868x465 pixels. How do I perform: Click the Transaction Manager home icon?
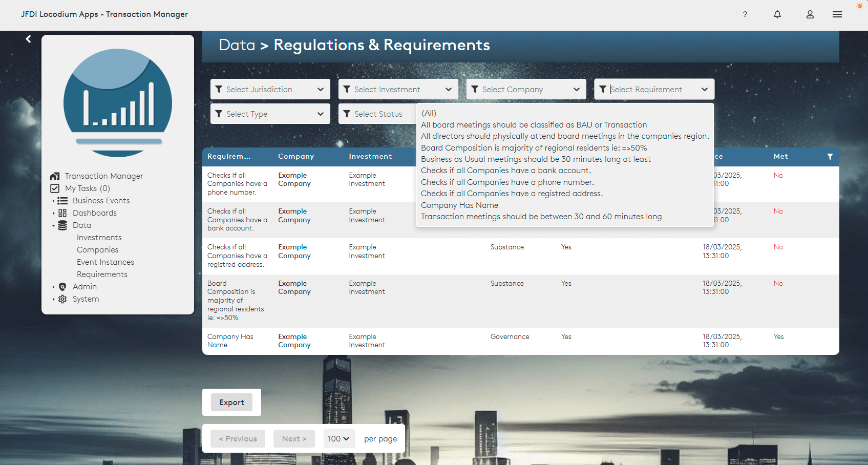[x=55, y=176]
